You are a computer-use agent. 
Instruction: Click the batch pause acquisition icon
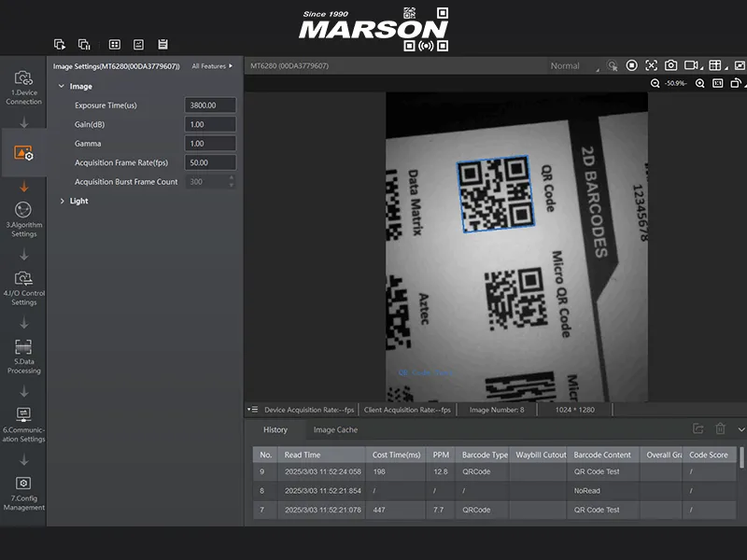tap(84, 44)
